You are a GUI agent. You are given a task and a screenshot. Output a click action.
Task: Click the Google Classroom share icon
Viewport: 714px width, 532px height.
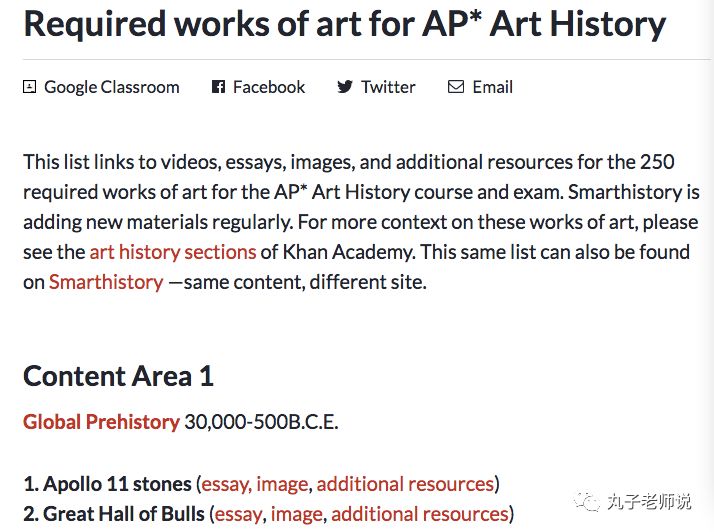(x=30, y=87)
